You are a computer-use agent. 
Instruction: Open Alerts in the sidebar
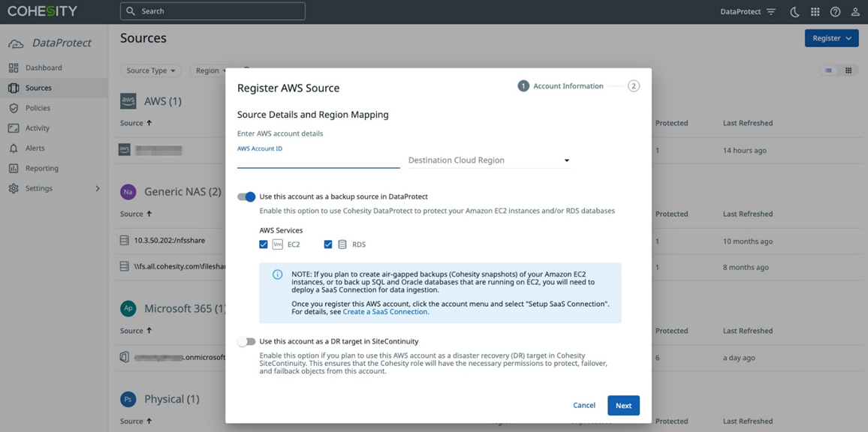pos(54,148)
